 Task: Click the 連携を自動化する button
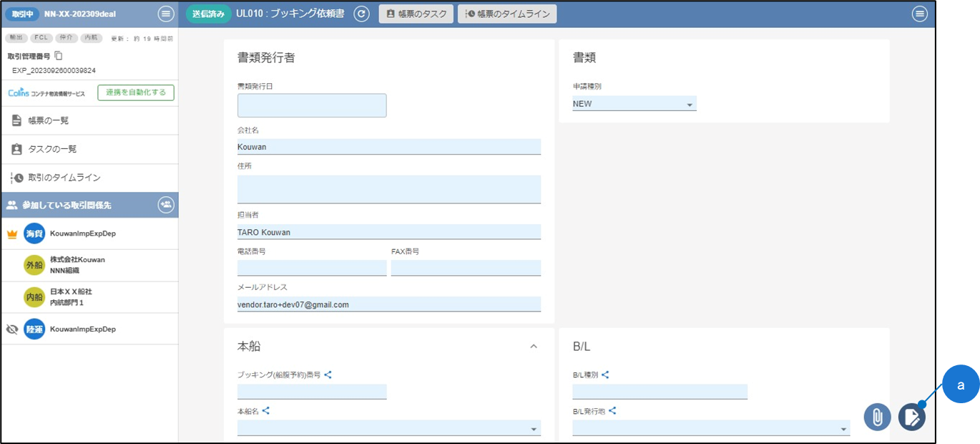(x=136, y=92)
